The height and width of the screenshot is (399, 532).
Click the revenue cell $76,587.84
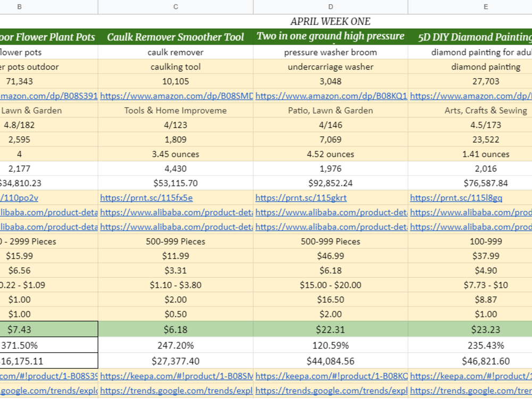coord(470,183)
